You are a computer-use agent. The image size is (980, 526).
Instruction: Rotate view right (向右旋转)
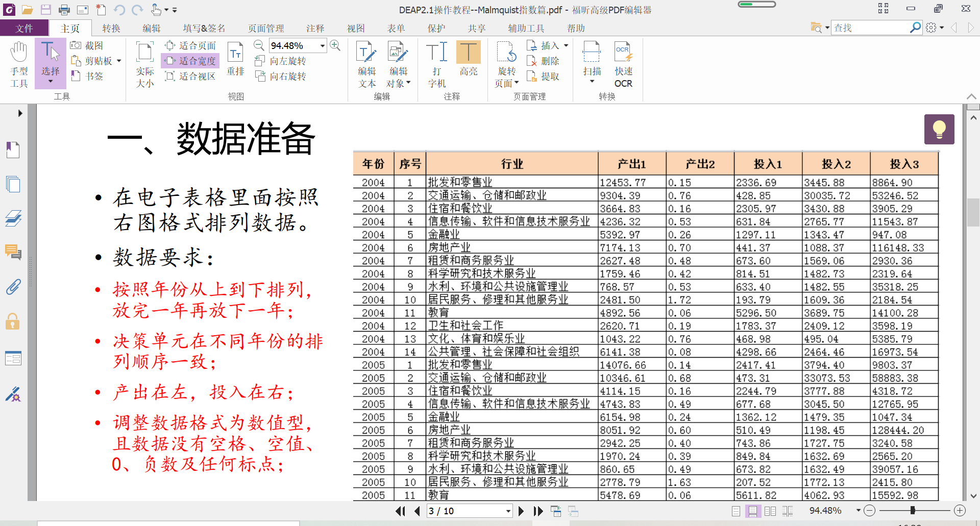point(281,76)
